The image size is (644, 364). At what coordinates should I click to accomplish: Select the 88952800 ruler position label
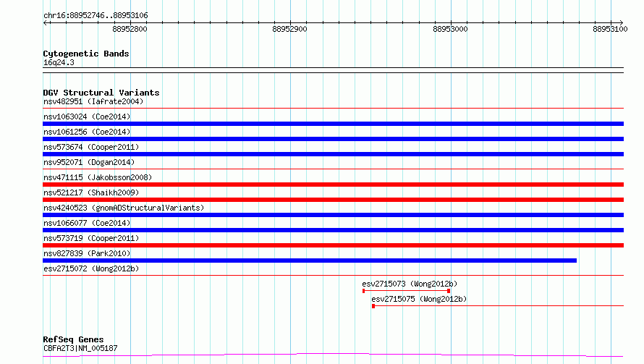click(130, 29)
